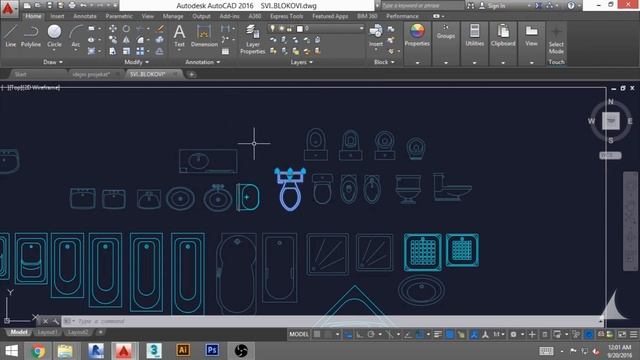640x360 pixels.
Task: Select the Circle tool
Action: [54, 36]
